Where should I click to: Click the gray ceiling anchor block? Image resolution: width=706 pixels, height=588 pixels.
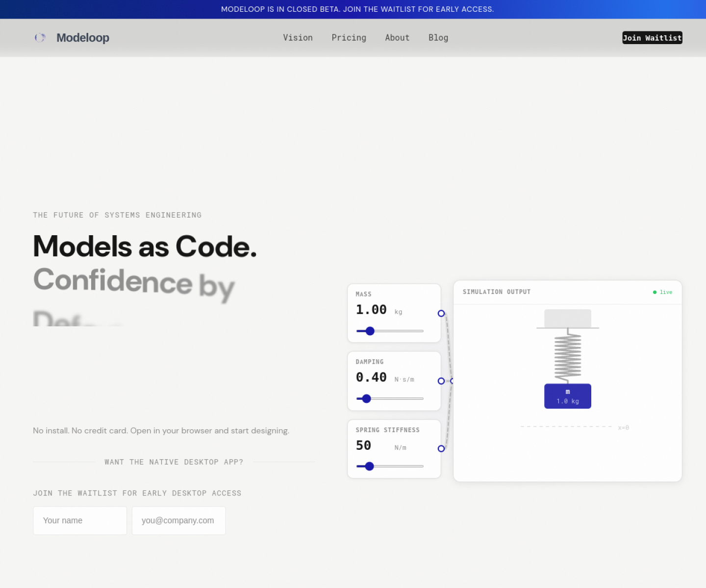(x=568, y=318)
